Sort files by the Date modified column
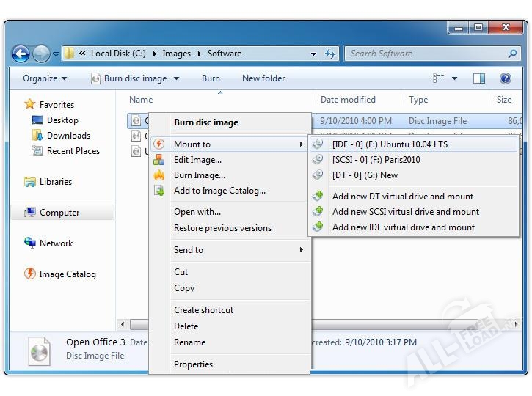This screenshot has height=396, width=532. (348, 100)
